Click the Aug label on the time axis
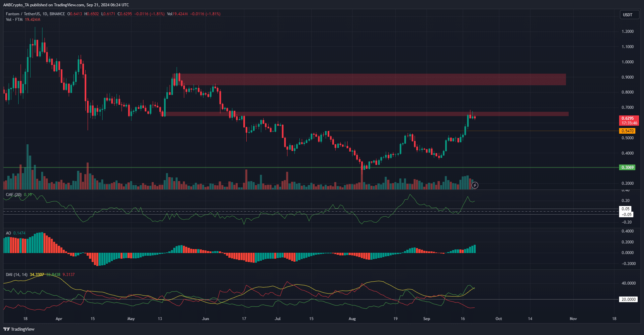 (352, 319)
